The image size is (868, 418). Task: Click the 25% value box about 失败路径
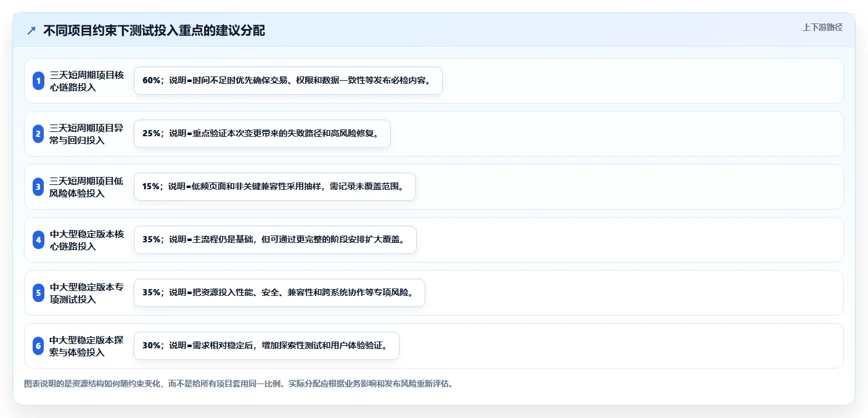pos(262,134)
